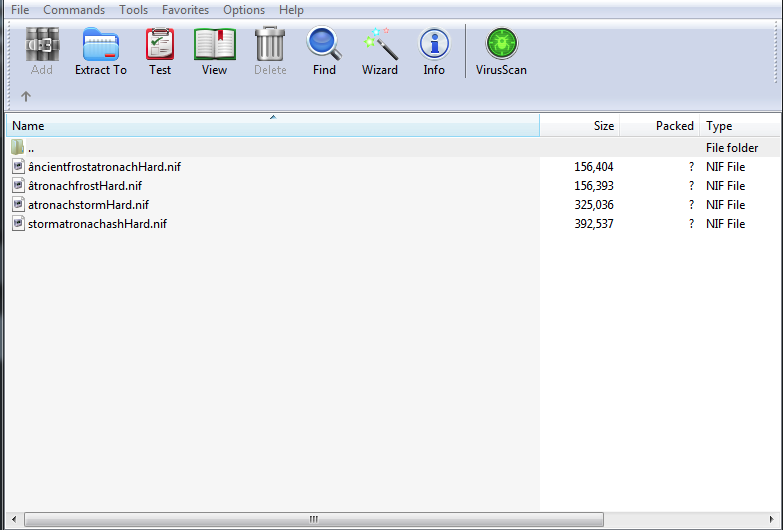Sort the list by the Packed column
Image resolution: width=783 pixels, height=530 pixels.
[x=660, y=125]
